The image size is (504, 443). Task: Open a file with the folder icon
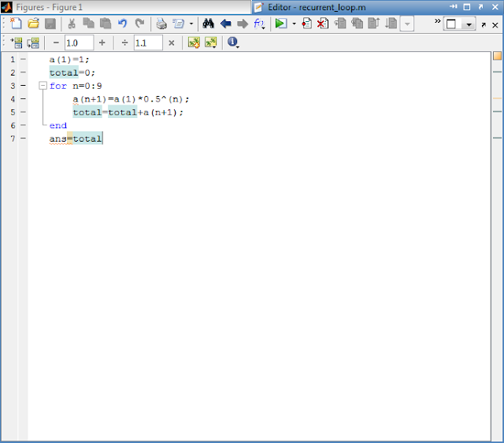pos(33,24)
